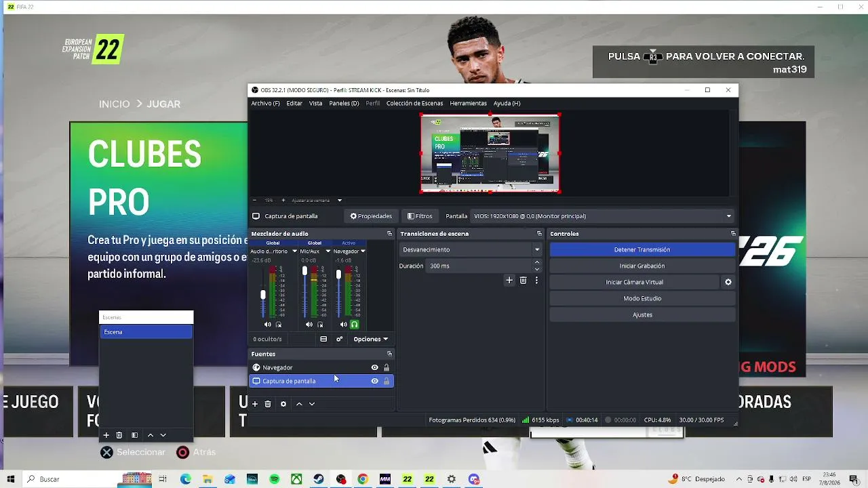Open the Vista menu

pos(316,103)
